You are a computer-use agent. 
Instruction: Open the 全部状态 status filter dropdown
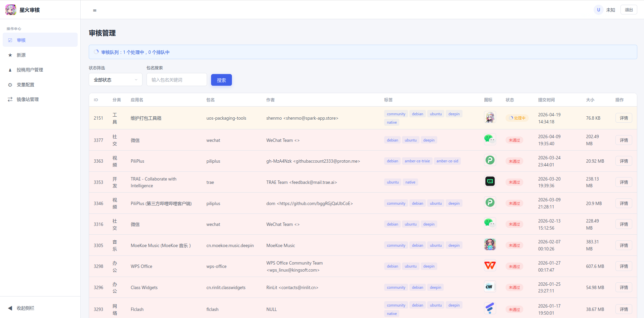115,80
